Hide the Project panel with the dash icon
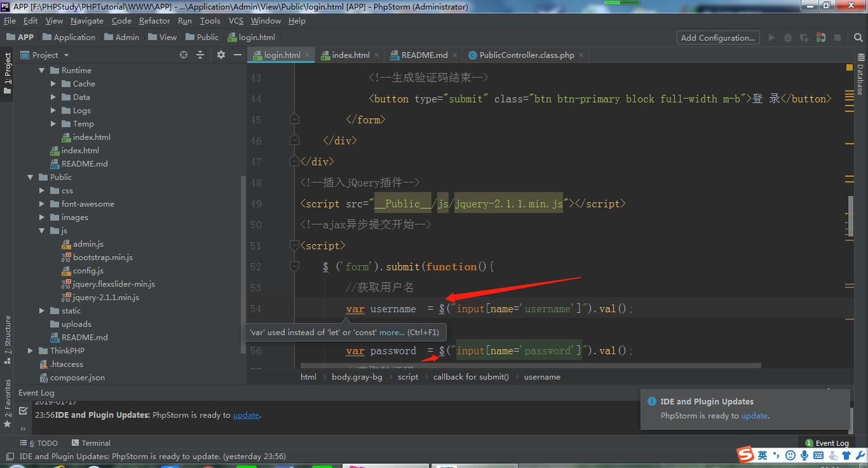 [x=237, y=55]
